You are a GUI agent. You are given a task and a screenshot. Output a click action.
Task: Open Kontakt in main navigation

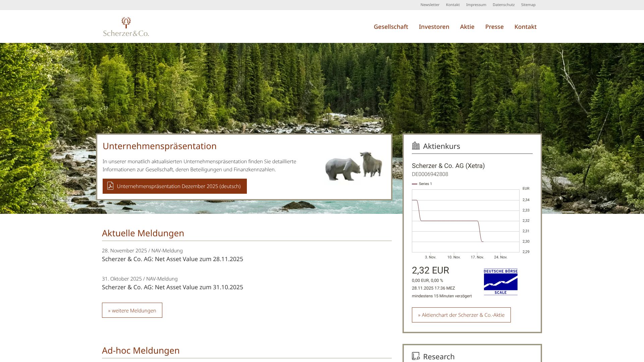[525, 27]
